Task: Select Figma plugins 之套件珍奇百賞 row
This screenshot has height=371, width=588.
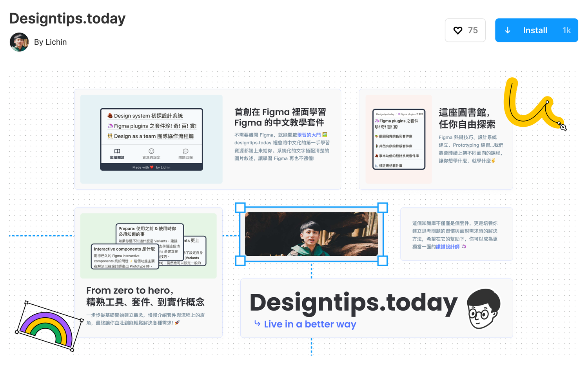Action: click(x=151, y=126)
